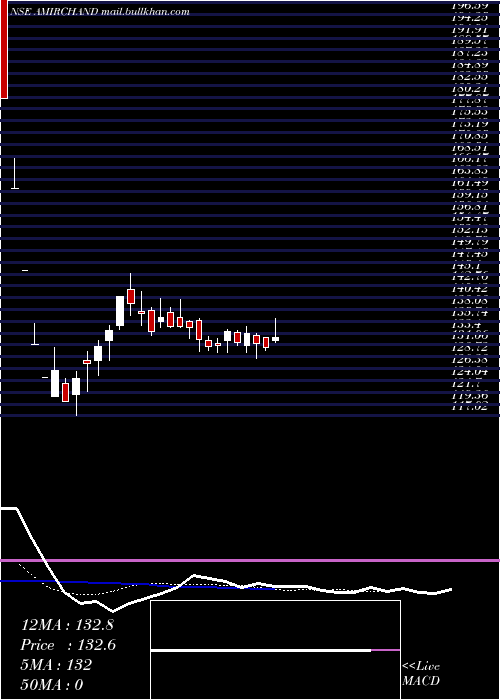Click the MACD histogram box
Screen dimensions: 500x700
tap(275, 650)
